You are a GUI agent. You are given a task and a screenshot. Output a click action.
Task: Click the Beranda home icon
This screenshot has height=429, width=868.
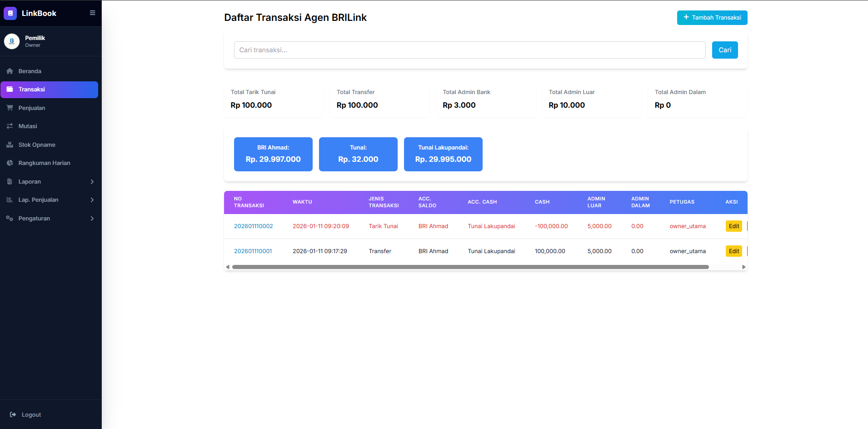pos(10,71)
